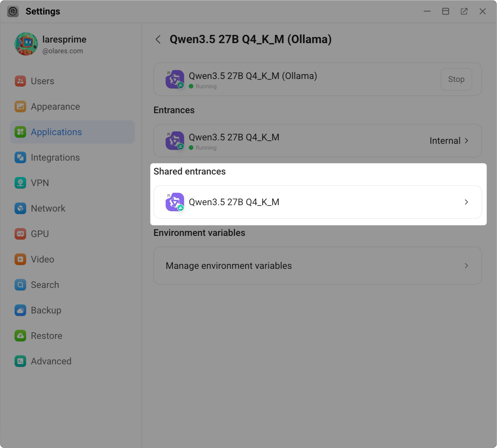The height and width of the screenshot is (448, 497).
Task: Select the Applications menu item
Action: tap(56, 132)
